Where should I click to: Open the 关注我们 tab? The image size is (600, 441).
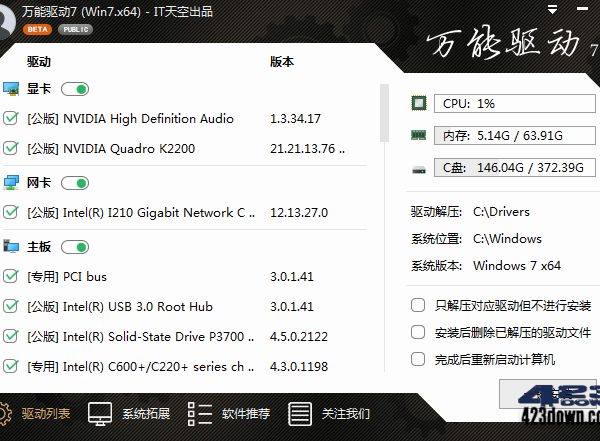[300, 413]
